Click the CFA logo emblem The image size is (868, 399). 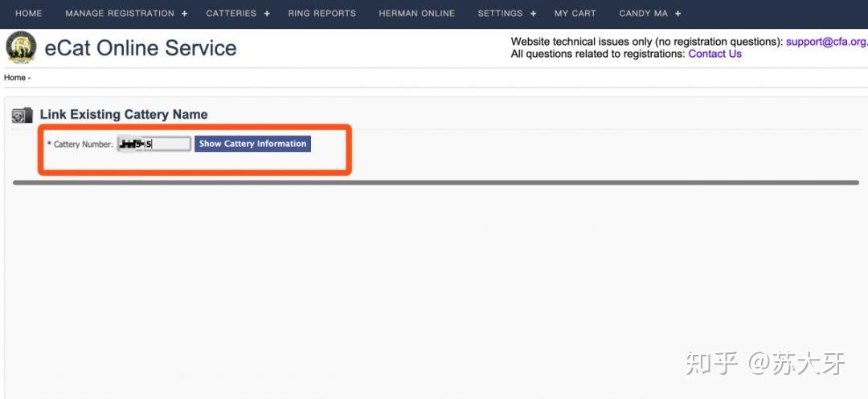pos(21,47)
